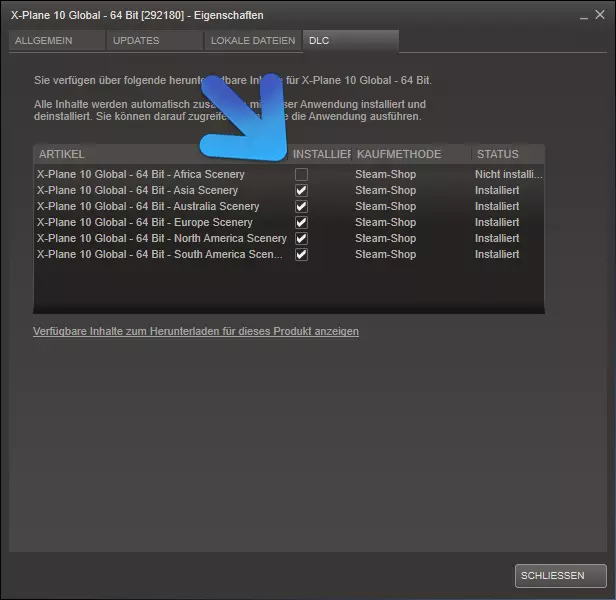The height and width of the screenshot is (600, 616).
Task: Uncheck the North America Scenery checkbox
Action: pyautogui.click(x=301, y=239)
